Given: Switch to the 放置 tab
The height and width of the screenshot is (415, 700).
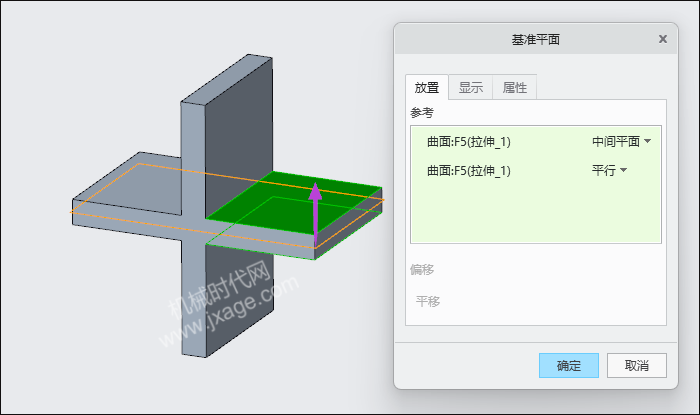Looking at the screenshot, I should 427,87.
